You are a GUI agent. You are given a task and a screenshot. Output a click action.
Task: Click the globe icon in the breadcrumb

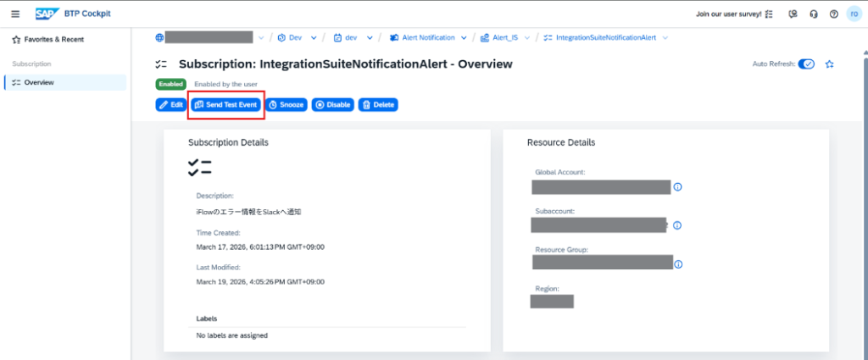tap(159, 37)
